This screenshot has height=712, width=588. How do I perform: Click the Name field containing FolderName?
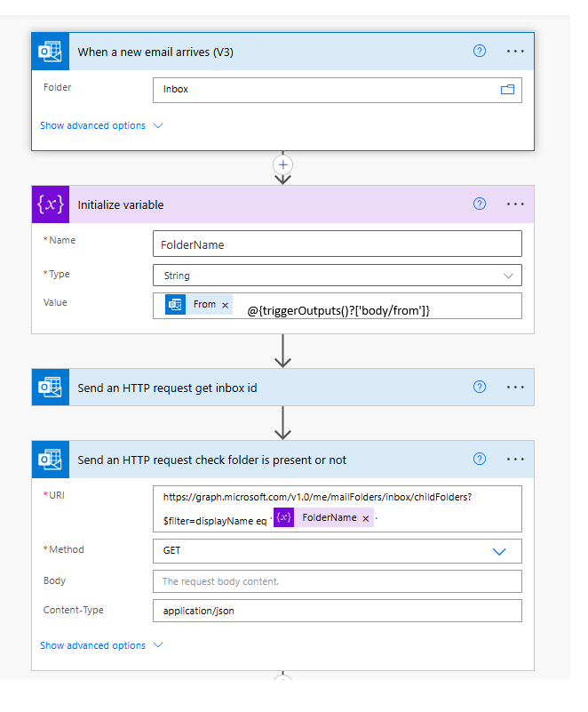click(x=337, y=244)
